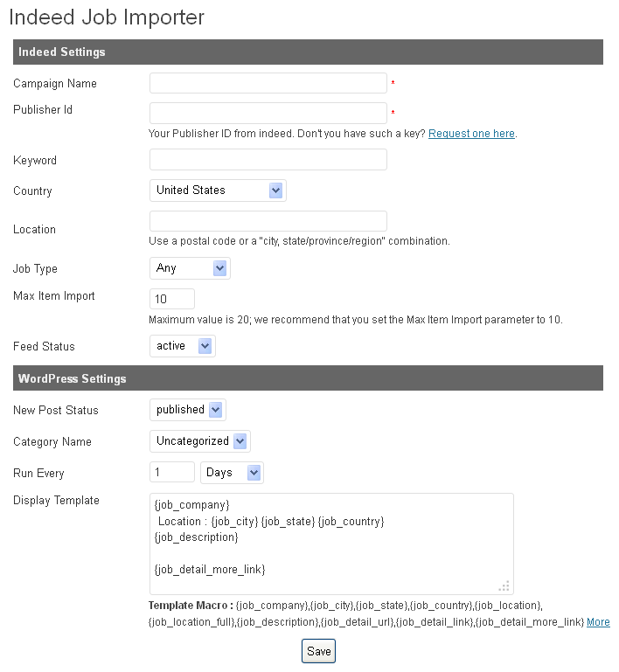Click the Max Item Import field
The image size is (619, 672).
tap(172, 299)
